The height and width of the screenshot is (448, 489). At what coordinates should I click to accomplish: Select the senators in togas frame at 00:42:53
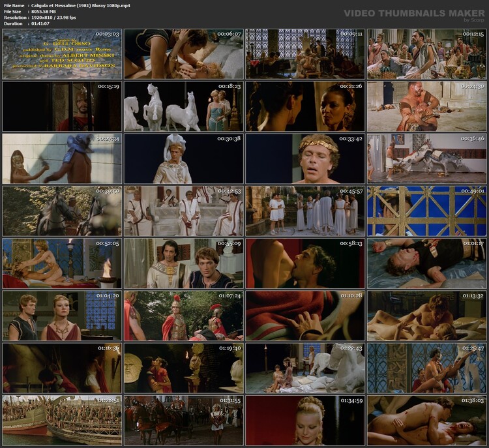[184, 211]
